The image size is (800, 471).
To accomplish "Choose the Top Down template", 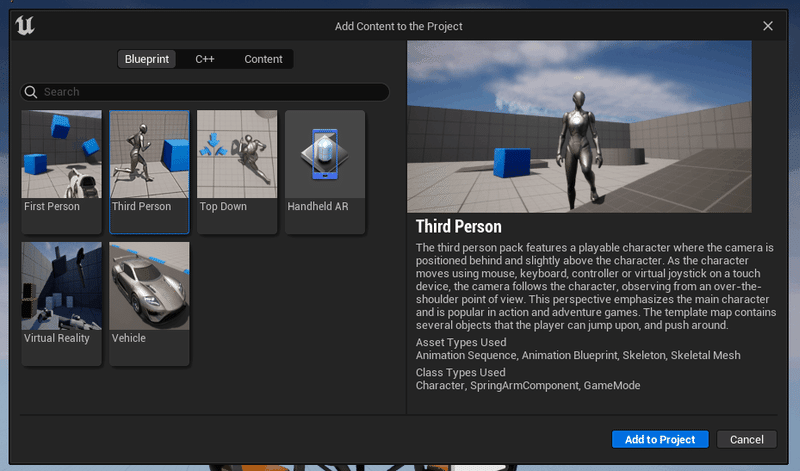I will (237, 172).
